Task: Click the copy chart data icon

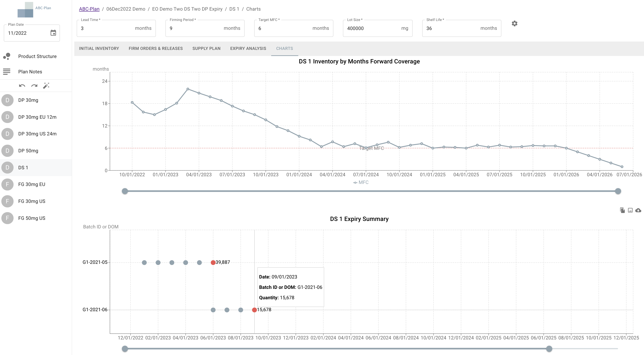Action: point(622,210)
